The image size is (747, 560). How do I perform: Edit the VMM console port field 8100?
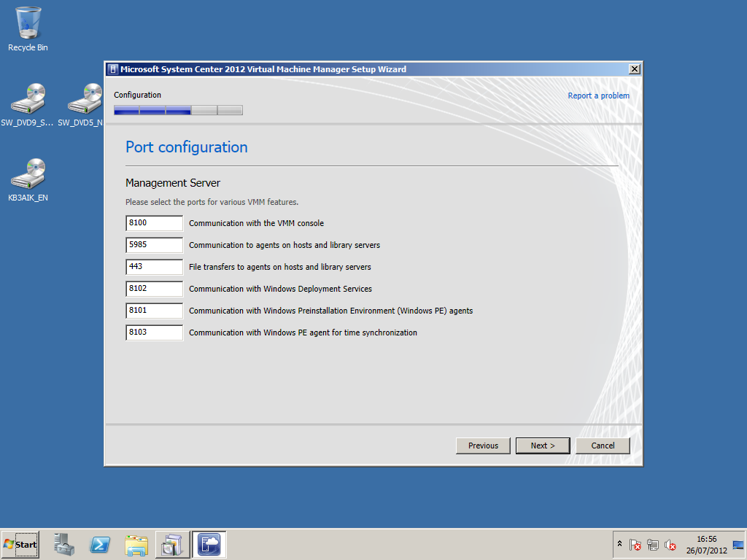point(155,223)
